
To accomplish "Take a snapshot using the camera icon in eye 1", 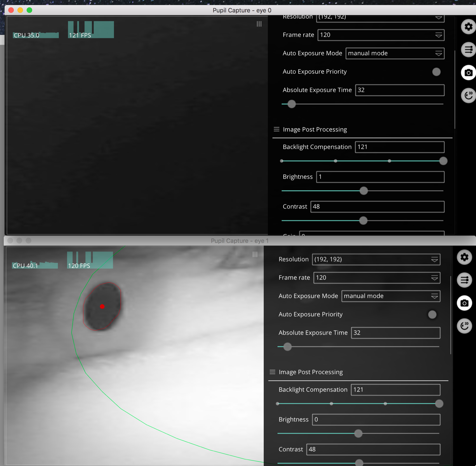I will pyautogui.click(x=465, y=303).
